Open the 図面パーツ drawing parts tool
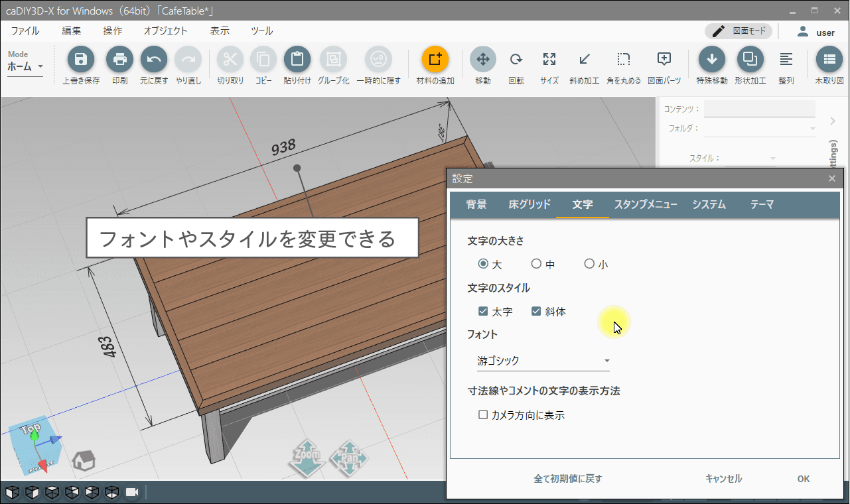Viewport: 850px width, 504px height. [x=664, y=60]
